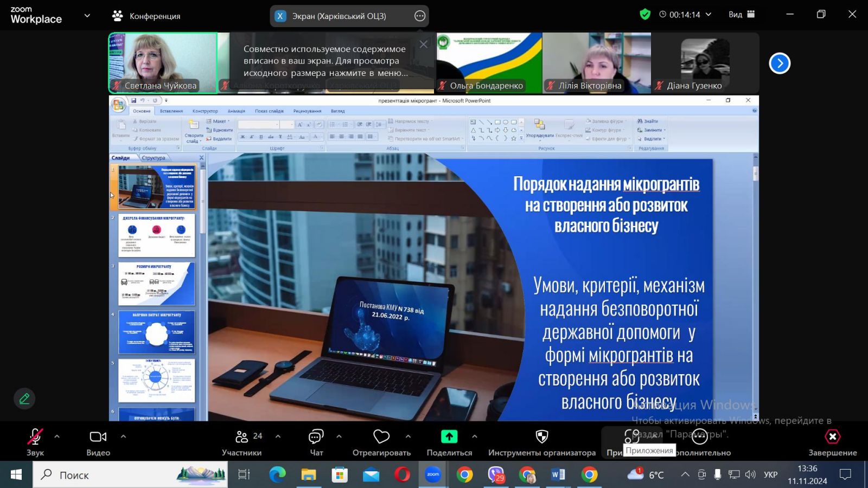The height and width of the screenshot is (488, 868).
Task: Open Инструменты организатора shield icon
Action: pyautogui.click(x=541, y=437)
